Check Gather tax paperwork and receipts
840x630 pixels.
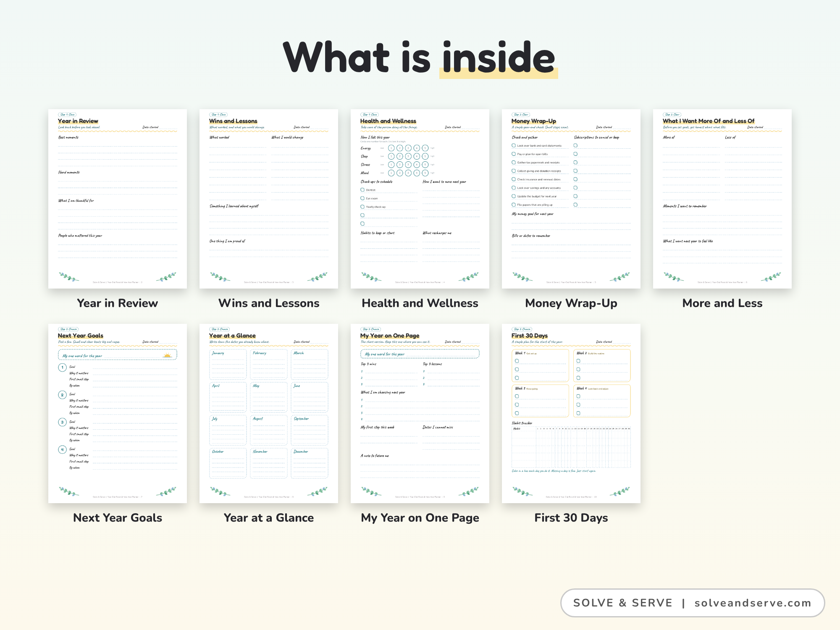click(514, 162)
